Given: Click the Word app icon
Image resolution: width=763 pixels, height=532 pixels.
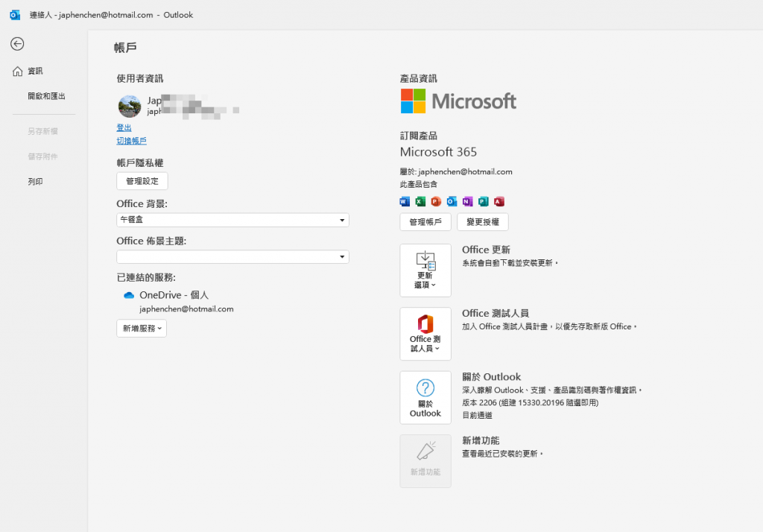Looking at the screenshot, I should 405,201.
